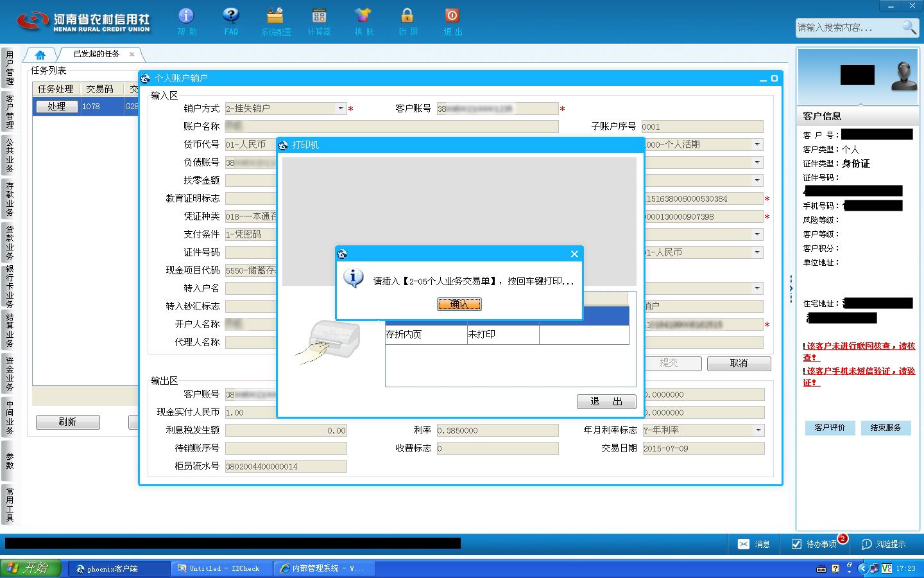Screen dimensions: 924x578
Task: Open the 结算业务 sidebar tab
Action: (10, 330)
